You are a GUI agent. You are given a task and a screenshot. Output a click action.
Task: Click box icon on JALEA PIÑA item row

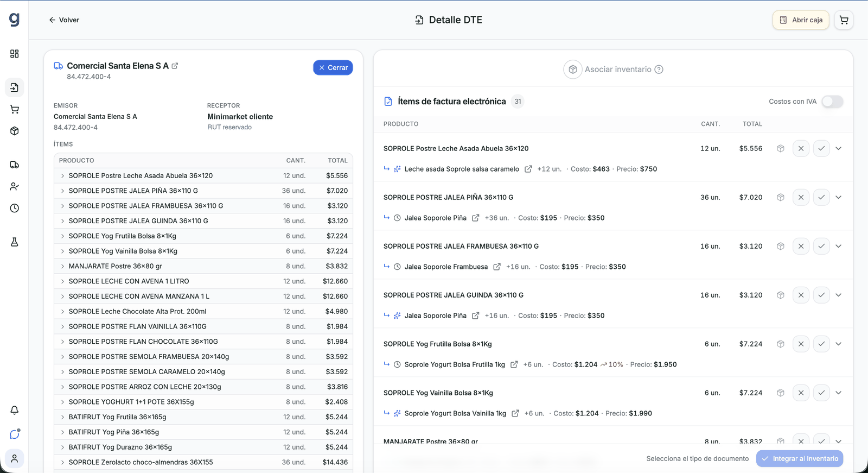781,197
